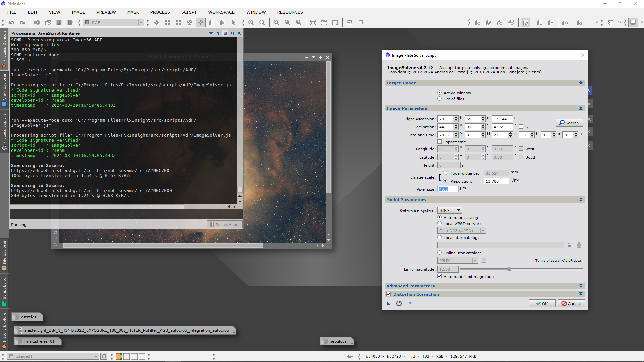Click the Undo arrow icon
The height and width of the screenshot is (362, 644).
tap(11, 23)
